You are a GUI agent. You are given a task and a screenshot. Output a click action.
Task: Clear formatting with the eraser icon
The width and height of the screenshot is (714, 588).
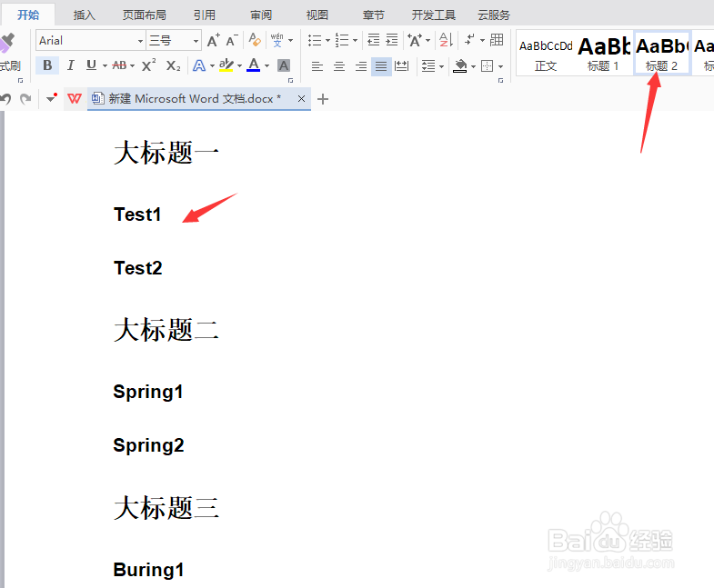[x=255, y=40]
